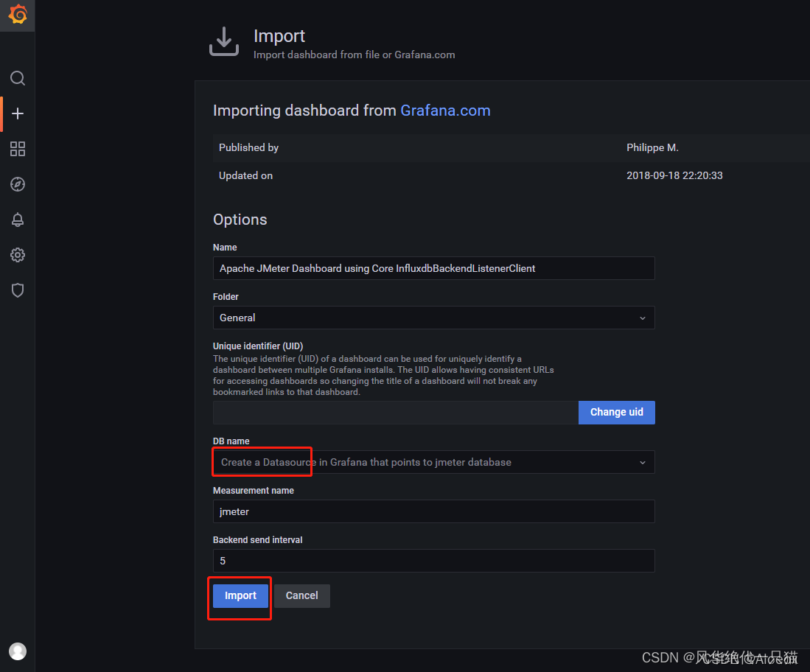Click the Options heading
The height and width of the screenshot is (672, 810).
(x=240, y=220)
